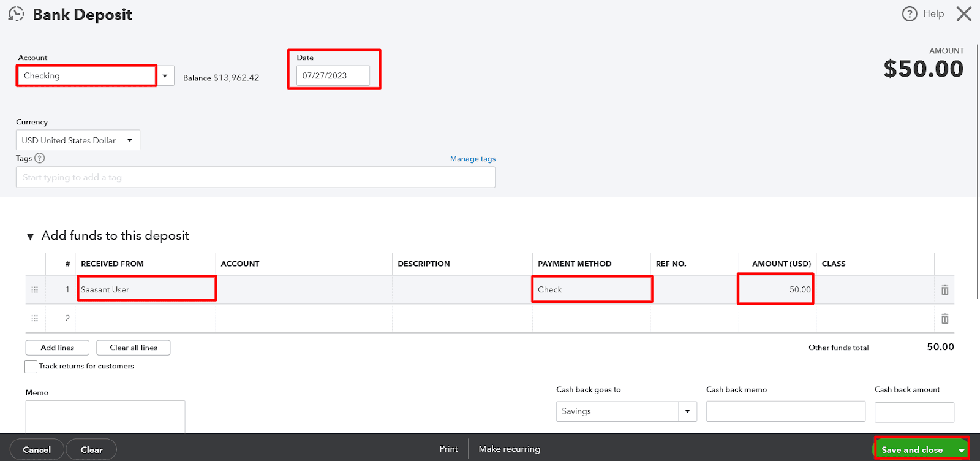The height and width of the screenshot is (461, 980).
Task: Click the Cash back amount field
Action: click(914, 412)
